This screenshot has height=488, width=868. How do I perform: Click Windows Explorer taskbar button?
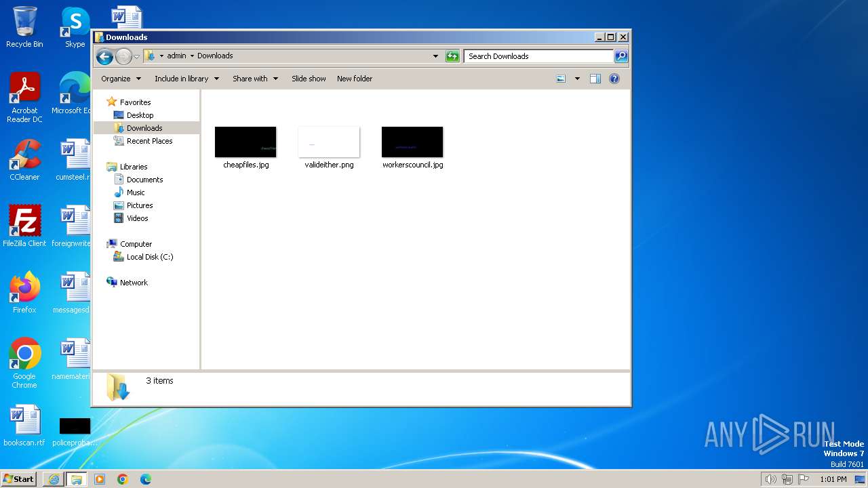tap(77, 479)
